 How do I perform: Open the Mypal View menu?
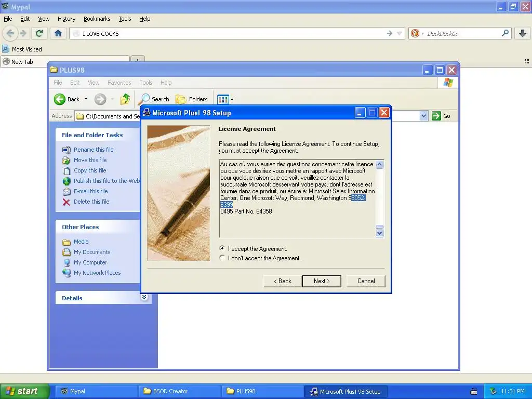[44, 19]
